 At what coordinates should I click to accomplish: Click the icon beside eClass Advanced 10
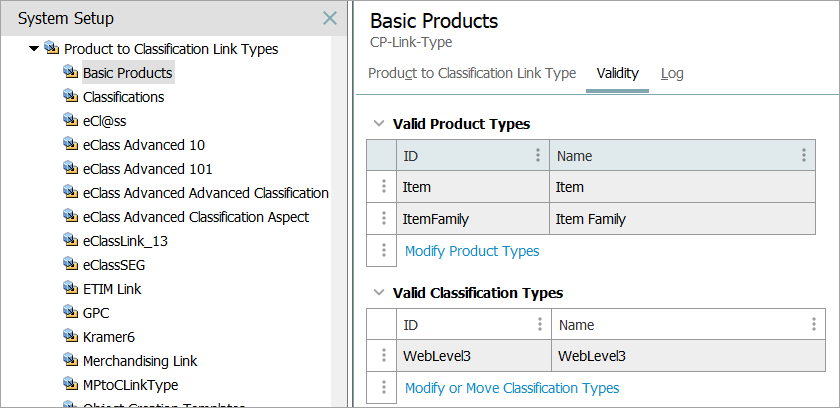tap(71, 145)
